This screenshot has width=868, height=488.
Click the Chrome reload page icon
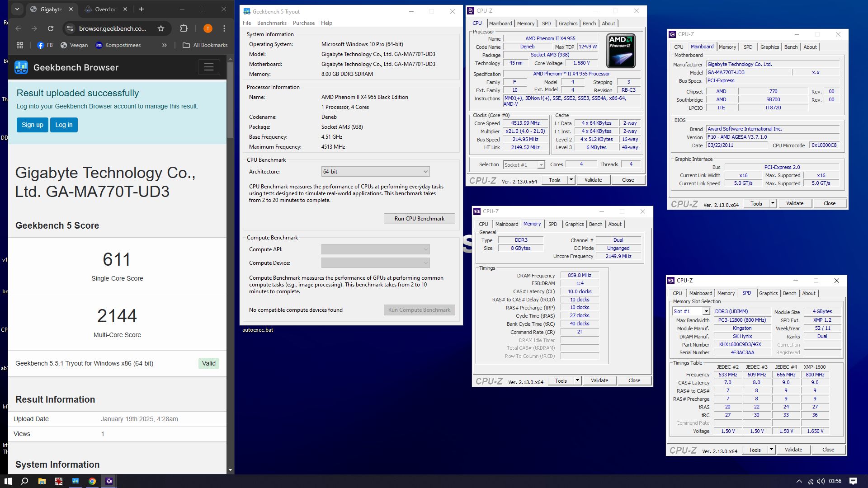click(51, 28)
